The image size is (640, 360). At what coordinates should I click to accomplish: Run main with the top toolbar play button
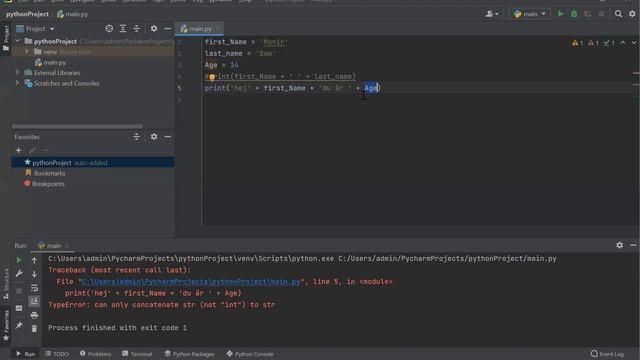560,14
